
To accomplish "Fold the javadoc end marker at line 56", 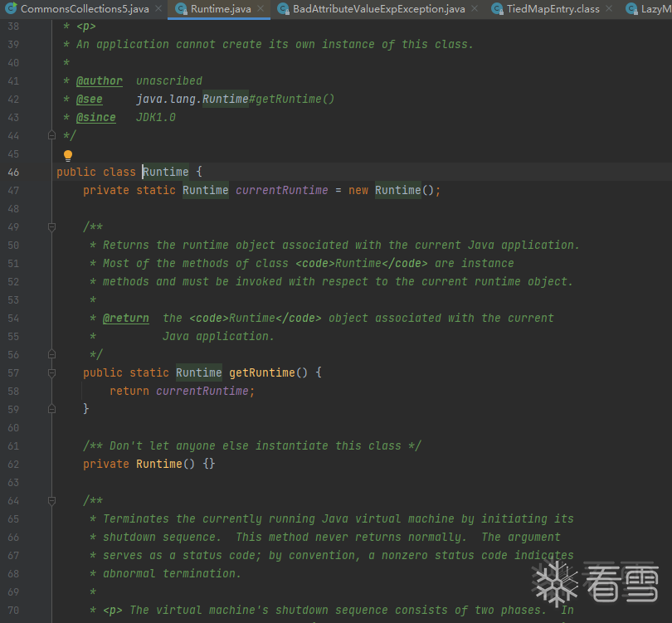I will tap(52, 354).
